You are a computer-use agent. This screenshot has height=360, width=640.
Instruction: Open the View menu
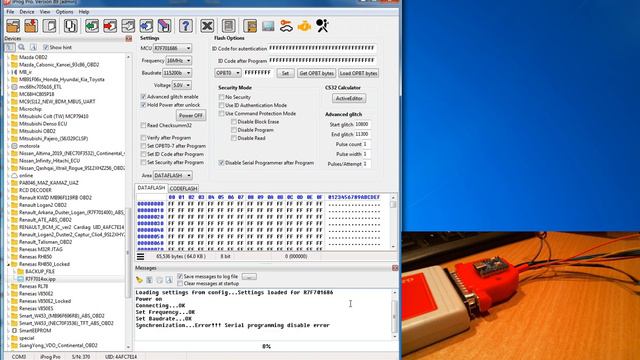click(x=45, y=12)
